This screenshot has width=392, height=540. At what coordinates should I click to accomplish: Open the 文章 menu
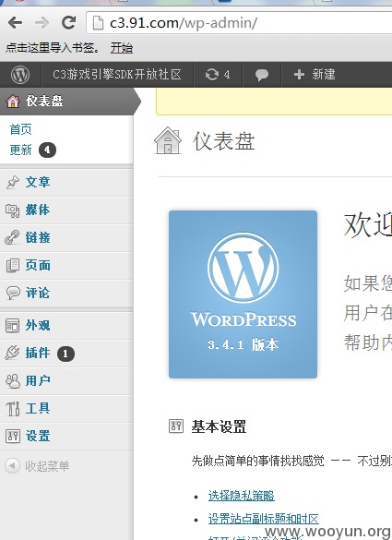point(66,182)
